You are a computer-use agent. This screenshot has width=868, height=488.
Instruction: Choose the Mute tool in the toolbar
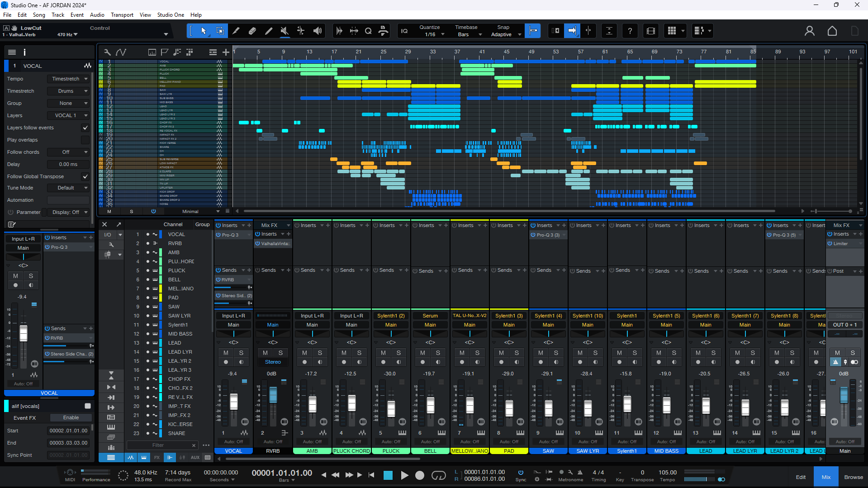(285, 31)
